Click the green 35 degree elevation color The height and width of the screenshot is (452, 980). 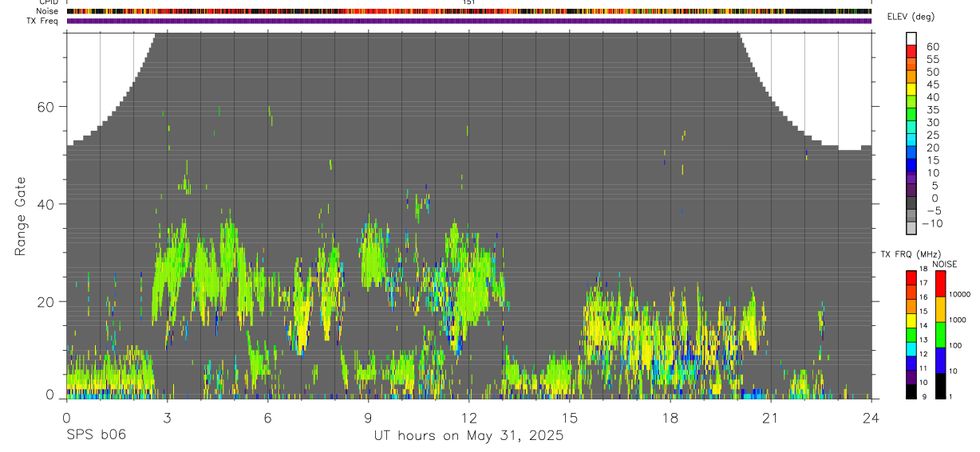[x=912, y=114]
